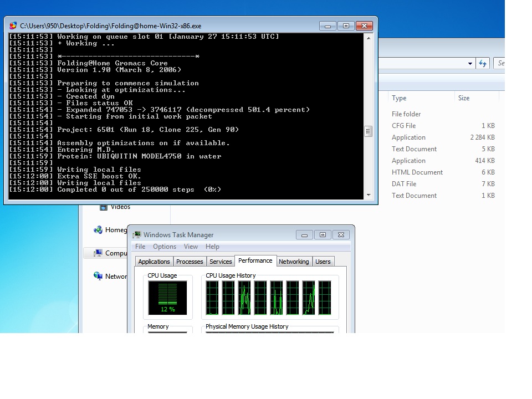The height and width of the screenshot is (399, 532).
Task: Minimize the Windows Task Manager
Action: coord(304,235)
